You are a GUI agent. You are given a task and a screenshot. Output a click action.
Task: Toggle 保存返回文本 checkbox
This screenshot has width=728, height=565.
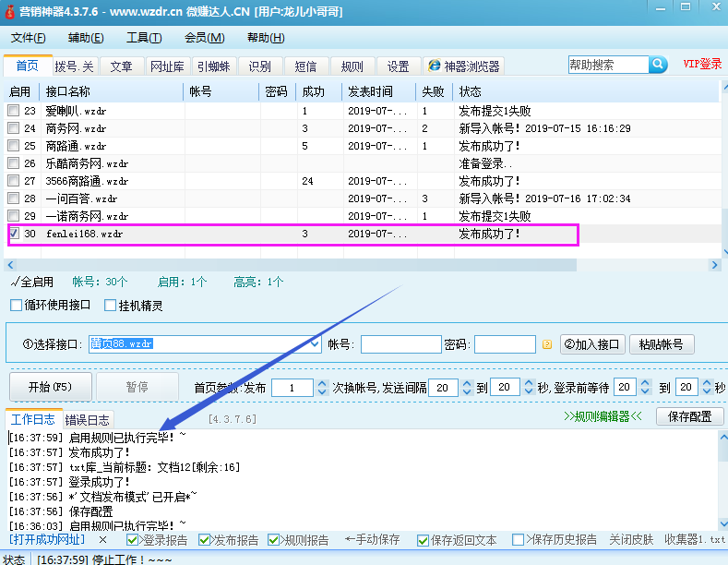point(423,540)
